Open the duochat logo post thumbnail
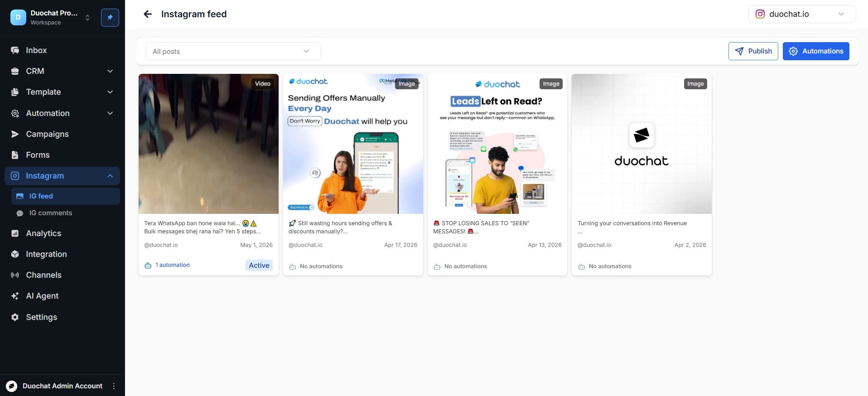Viewport: 868px width, 396px height. coord(641,144)
